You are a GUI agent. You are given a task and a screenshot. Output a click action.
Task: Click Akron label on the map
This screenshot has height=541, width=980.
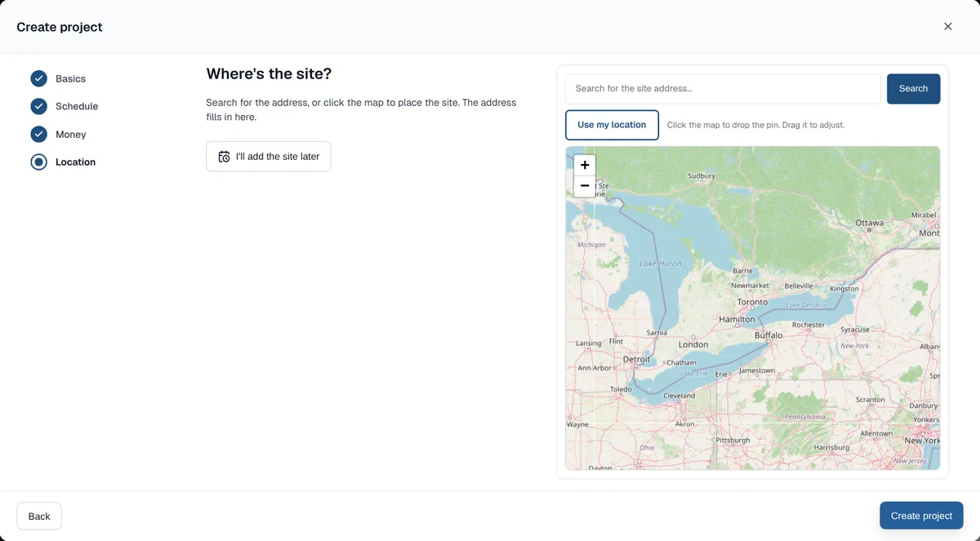point(684,424)
